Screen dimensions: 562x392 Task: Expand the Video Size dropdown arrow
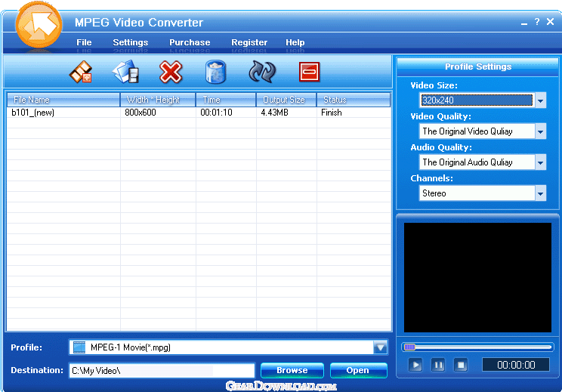click(x=541, y=100)
